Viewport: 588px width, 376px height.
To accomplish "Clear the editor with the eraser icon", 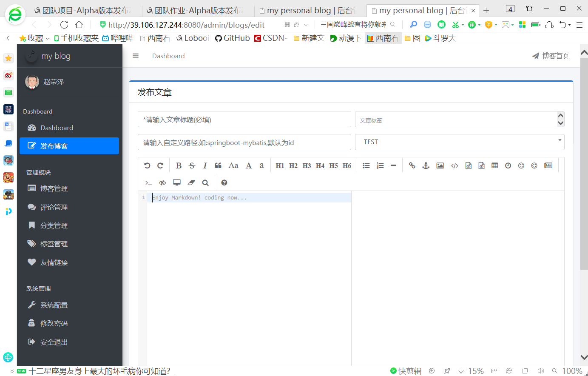I will pos(191,183).
